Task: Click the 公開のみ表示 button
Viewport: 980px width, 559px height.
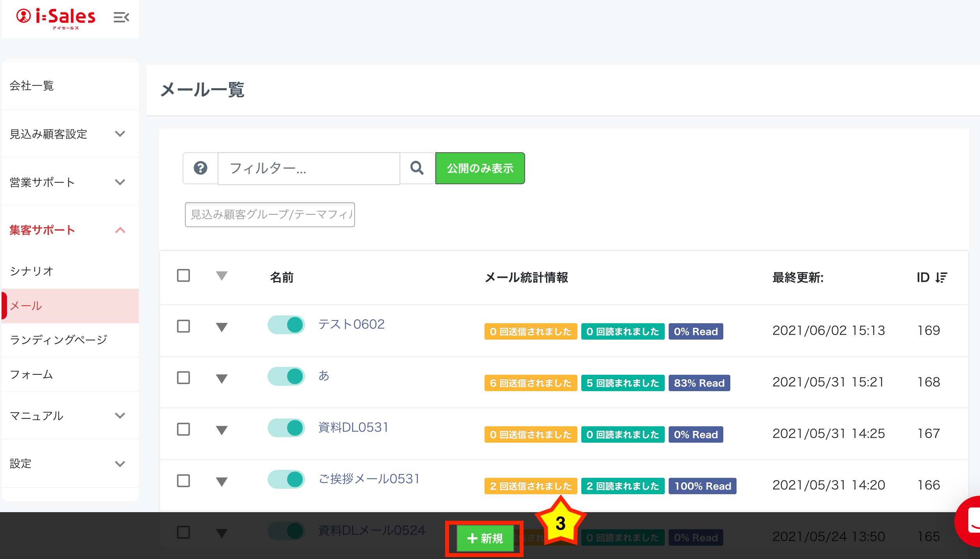Action: click(x=480, y=168)
